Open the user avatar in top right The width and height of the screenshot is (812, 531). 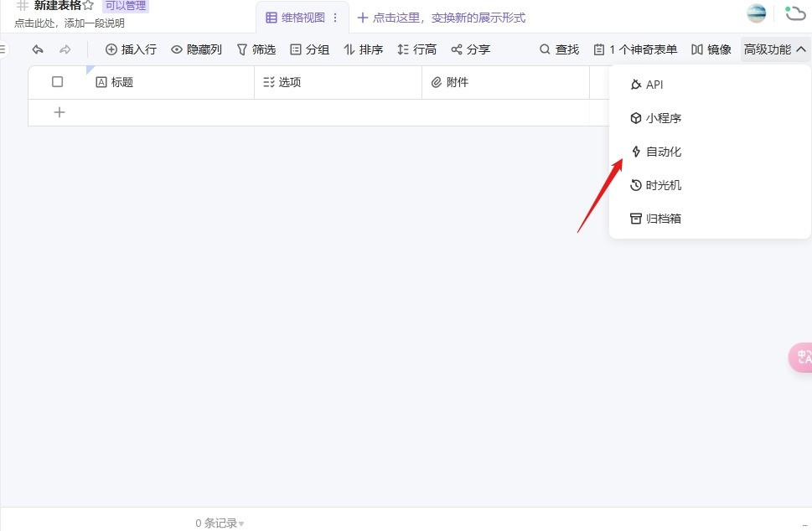(x=756, y=13)
